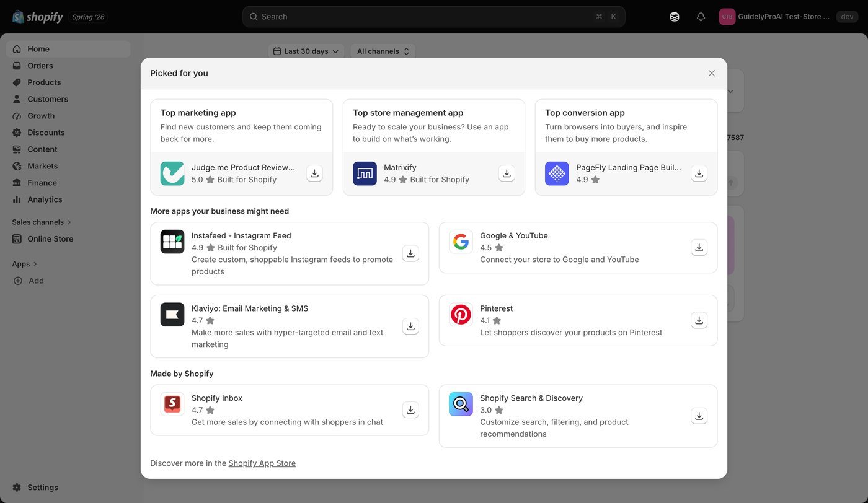The width and height of the screenshot is (868, 503).
Task: Click the dev badge
Action: coord(848,17)
